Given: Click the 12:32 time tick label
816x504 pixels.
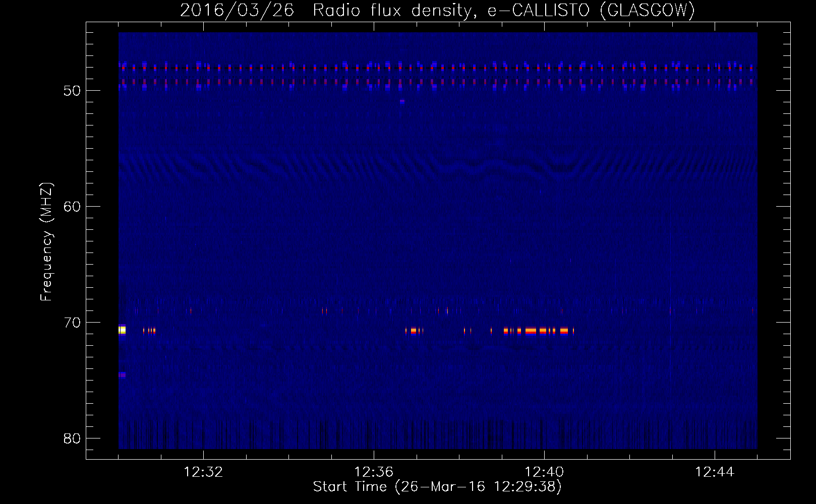Looking at the screenshot, I should click(203, 472).
